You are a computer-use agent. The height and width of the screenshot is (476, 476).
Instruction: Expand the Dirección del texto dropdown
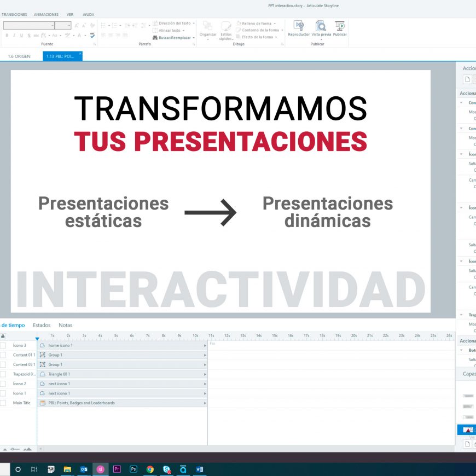194,24
